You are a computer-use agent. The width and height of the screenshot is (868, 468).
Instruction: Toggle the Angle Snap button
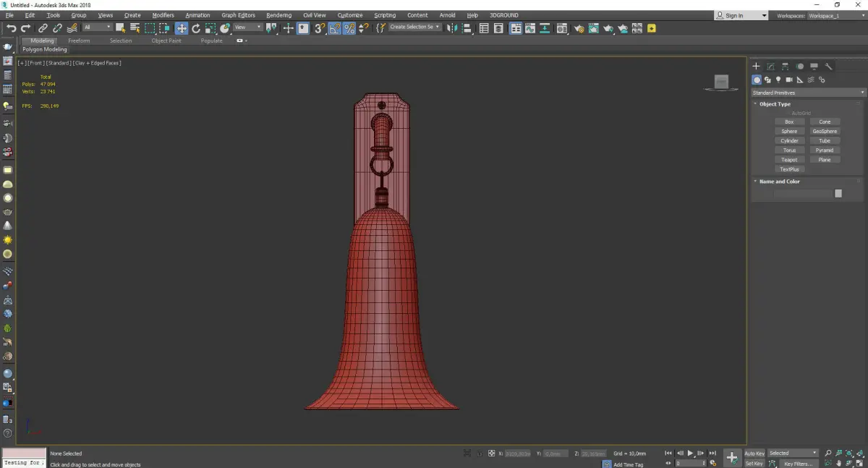pyautogui.click(x=334, y=28)
